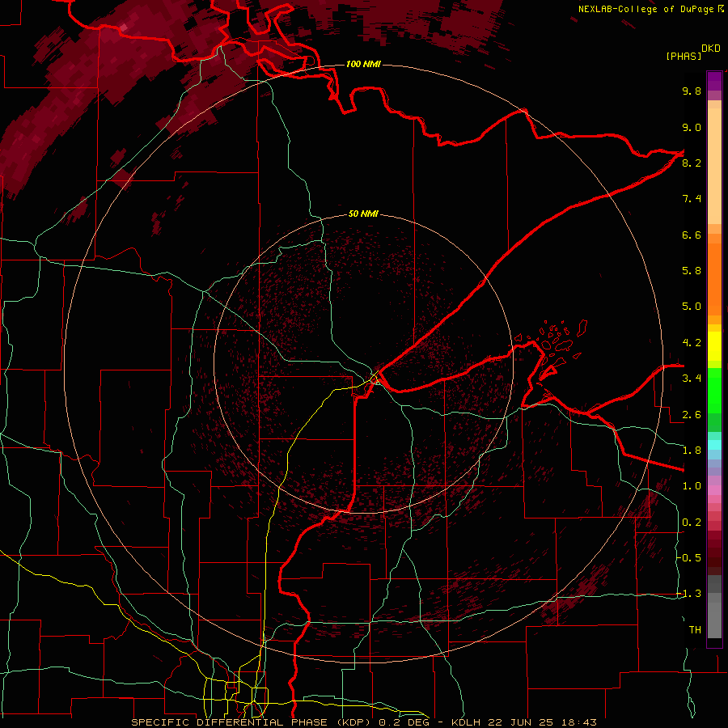Screen dimensions: 728x728
Task: Click the 4.2 scale value
Action: 692,343
